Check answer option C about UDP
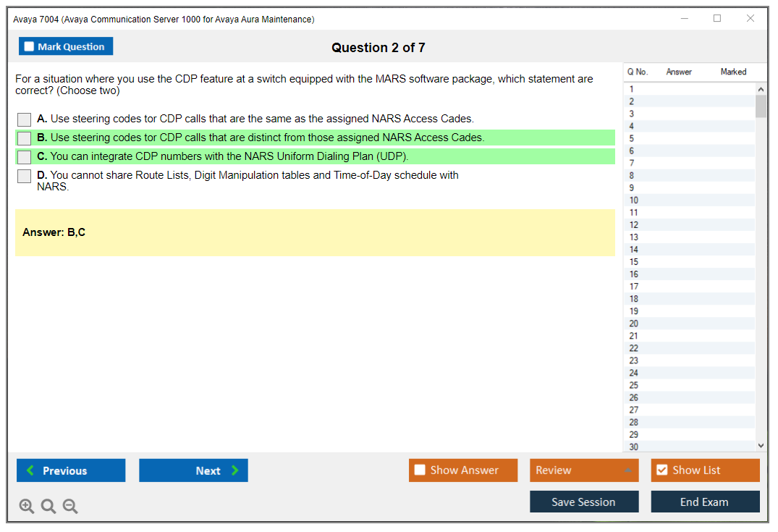Viewport: 778px width, 532px height. [x=25, y=157]
